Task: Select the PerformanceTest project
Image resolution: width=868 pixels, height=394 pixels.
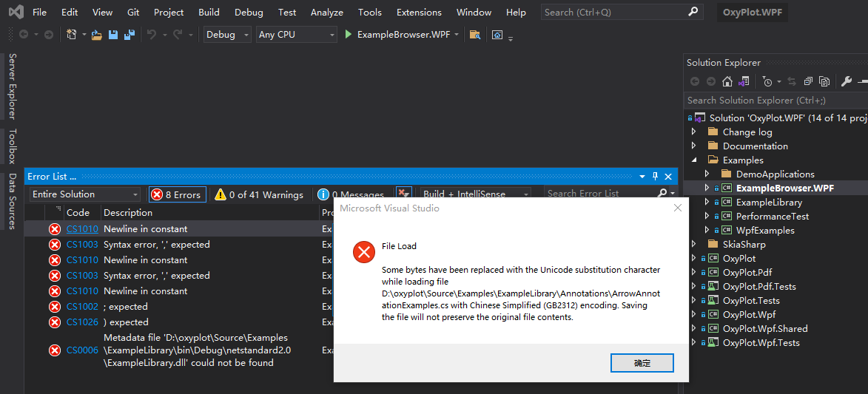Action: coord(773,217)
